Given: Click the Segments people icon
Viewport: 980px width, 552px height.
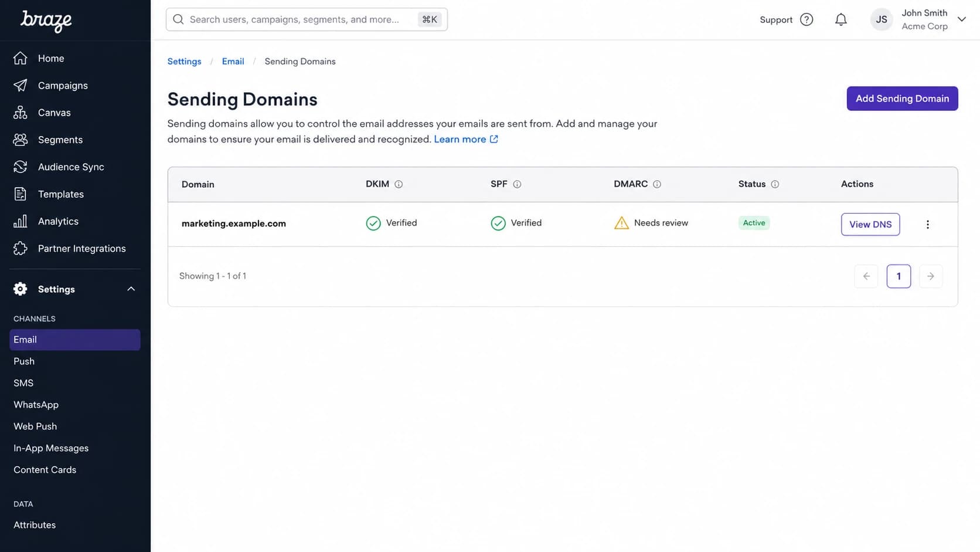Looking at the screenshot, I should [x=21, y=140].
